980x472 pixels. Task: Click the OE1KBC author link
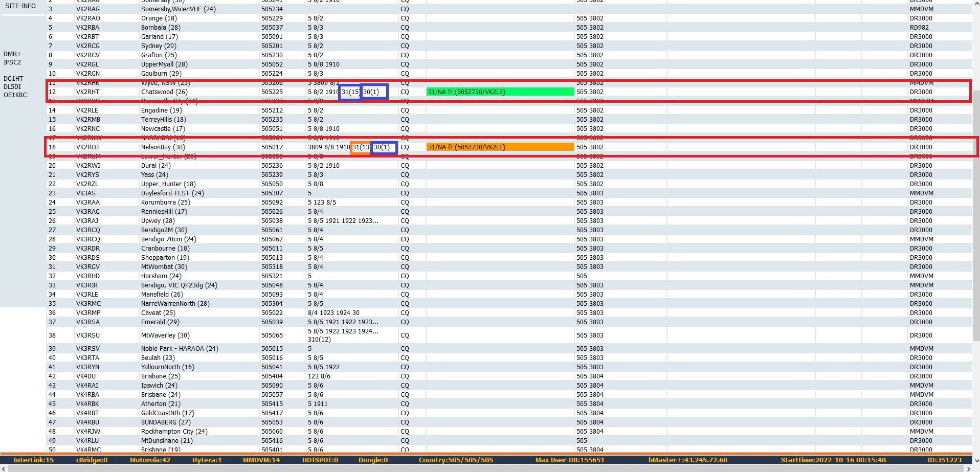pos(15,95)
